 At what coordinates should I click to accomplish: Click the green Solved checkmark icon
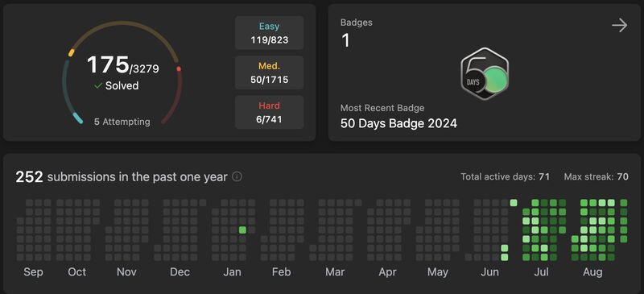coord(97,85)
